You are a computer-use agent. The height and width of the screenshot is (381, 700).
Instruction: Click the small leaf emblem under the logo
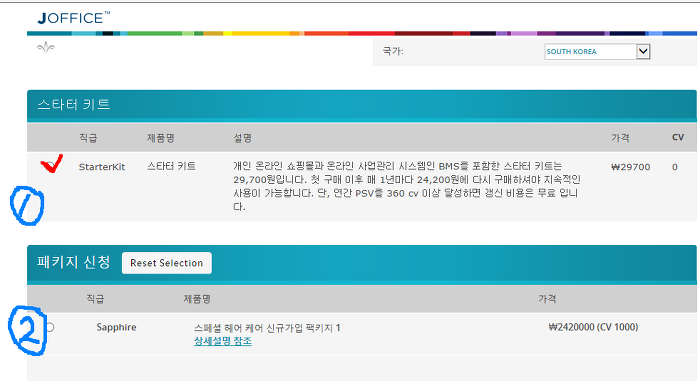pos(46,47)
